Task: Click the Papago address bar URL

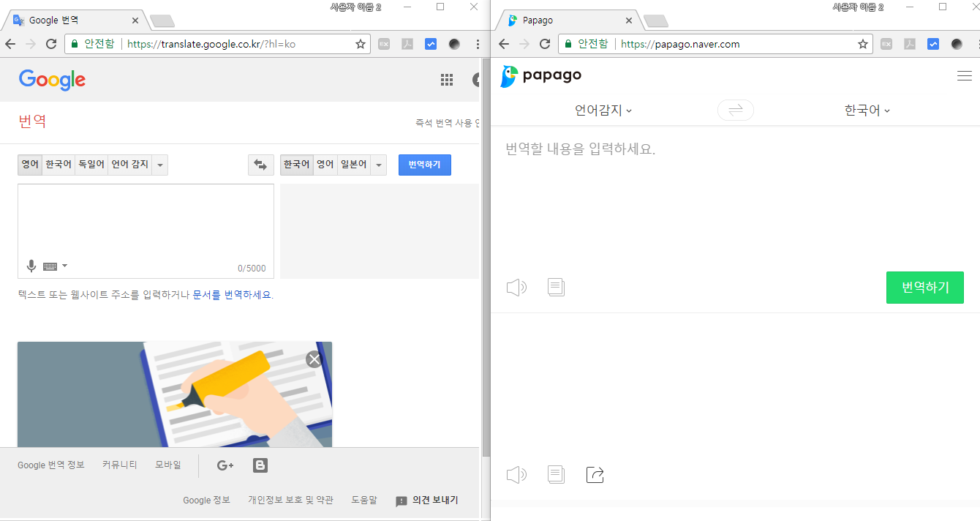Action: (680, 44)
